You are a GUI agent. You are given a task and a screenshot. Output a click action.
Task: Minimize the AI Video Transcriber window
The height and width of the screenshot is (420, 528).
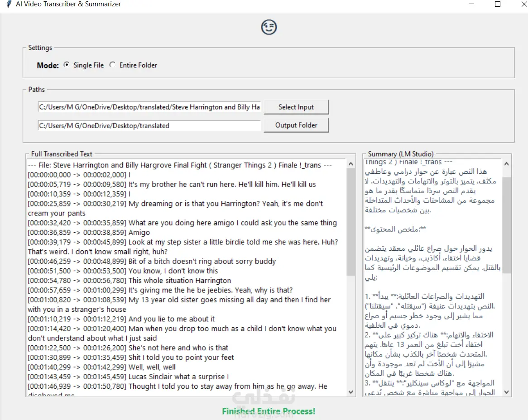coord(471,4)
